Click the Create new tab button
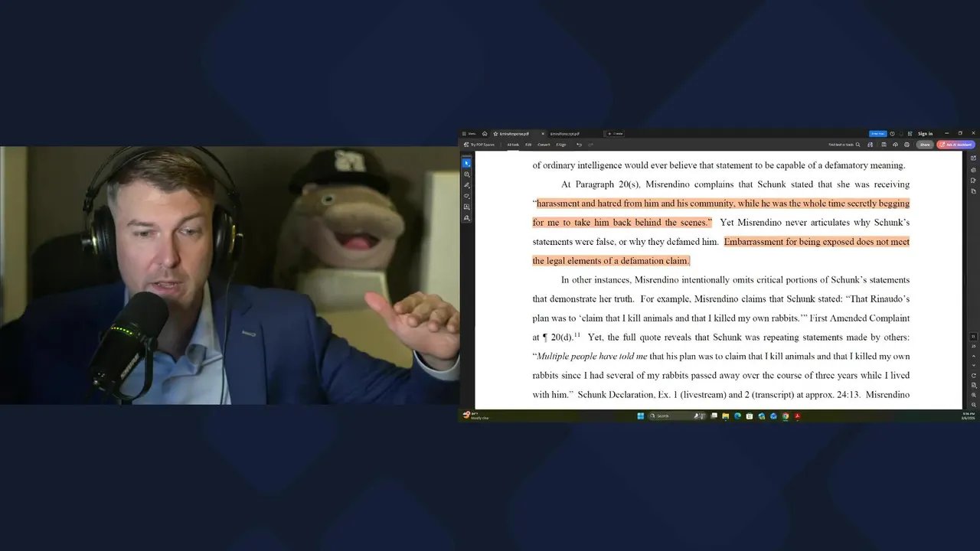Screen dimensions: 980x551 [x=615, y=134]
